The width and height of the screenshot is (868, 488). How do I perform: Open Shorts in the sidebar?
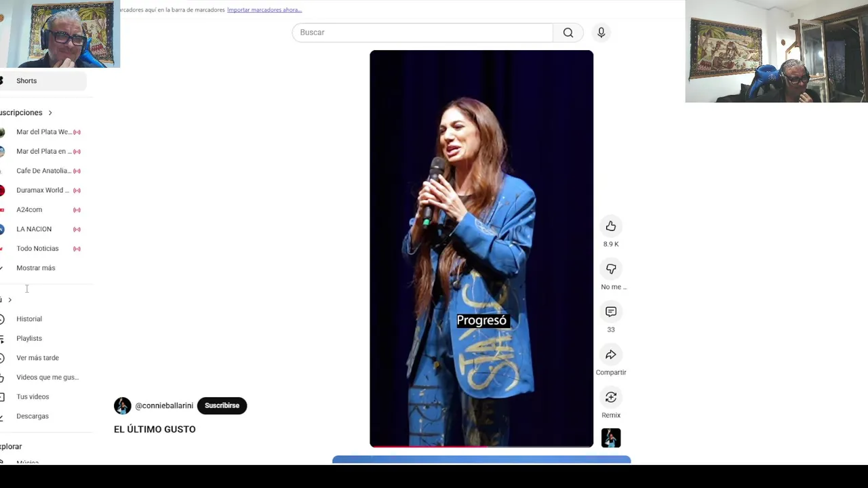coord(43,81)
